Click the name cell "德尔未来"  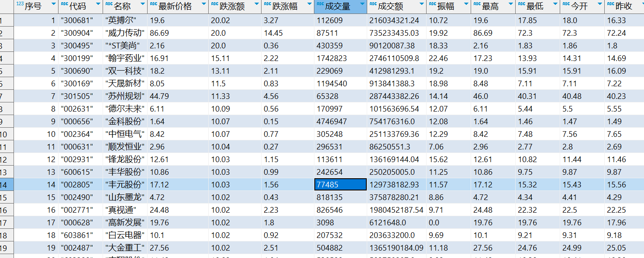[x=125, y=109]
